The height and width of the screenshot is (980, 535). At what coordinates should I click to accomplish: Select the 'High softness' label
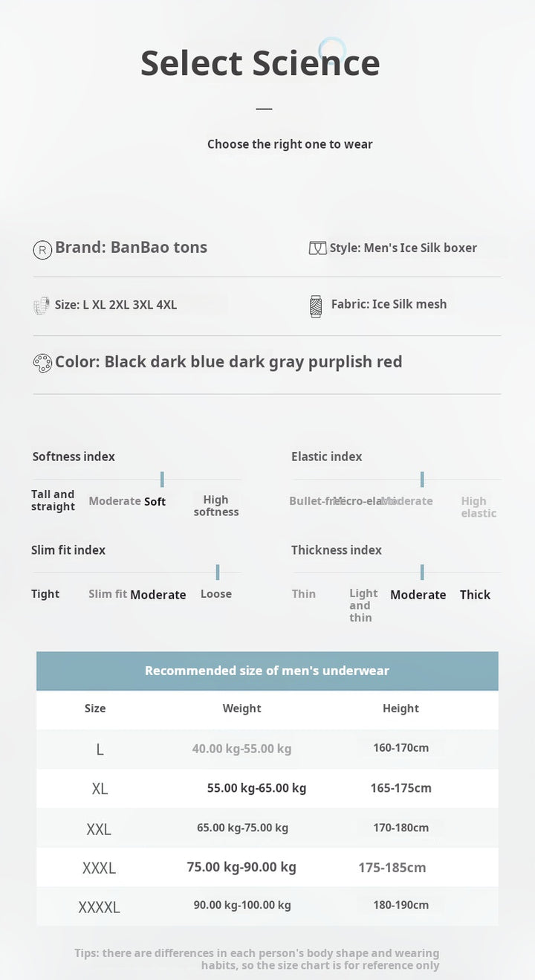click(216, 506)
